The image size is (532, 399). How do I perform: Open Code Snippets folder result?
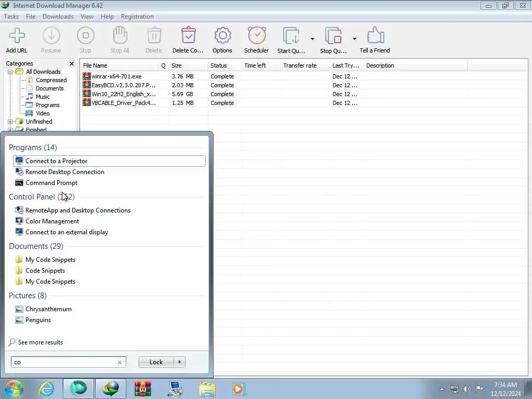pos(109,270)
